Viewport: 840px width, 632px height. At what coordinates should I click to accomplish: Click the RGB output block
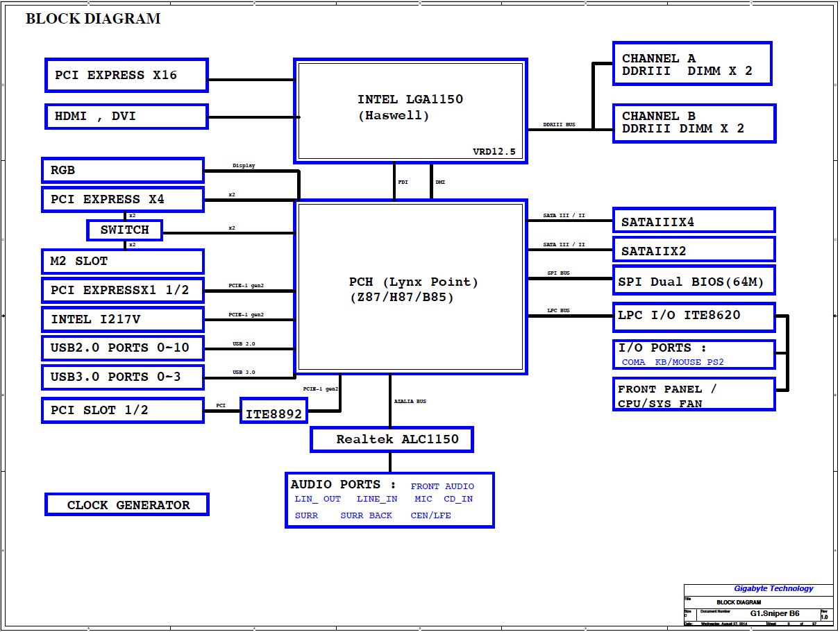tap(123, 170)
